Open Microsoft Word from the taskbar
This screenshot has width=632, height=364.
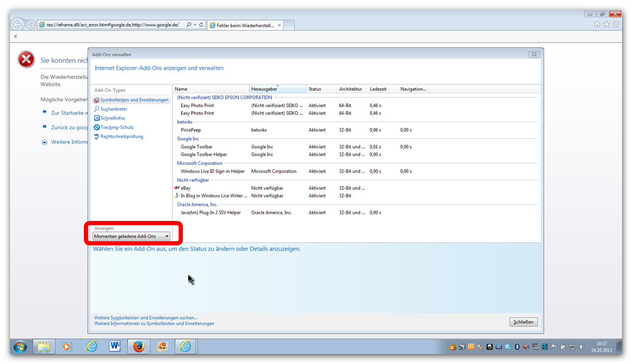click(x=115, y=347)
